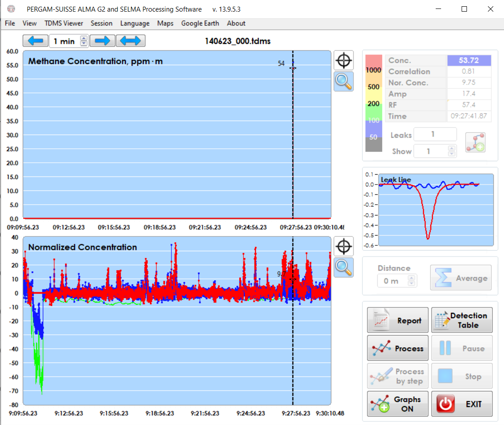Show full time range via double-headed arrow
The height and width of the screenshot is (425, 504).
click(x=130, y=40)
